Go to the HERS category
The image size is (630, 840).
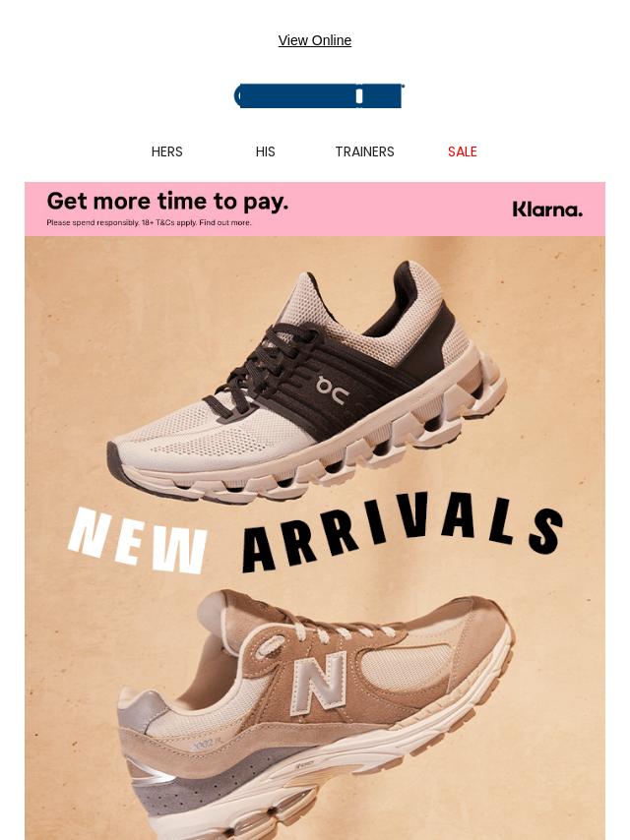click(166, 151)
